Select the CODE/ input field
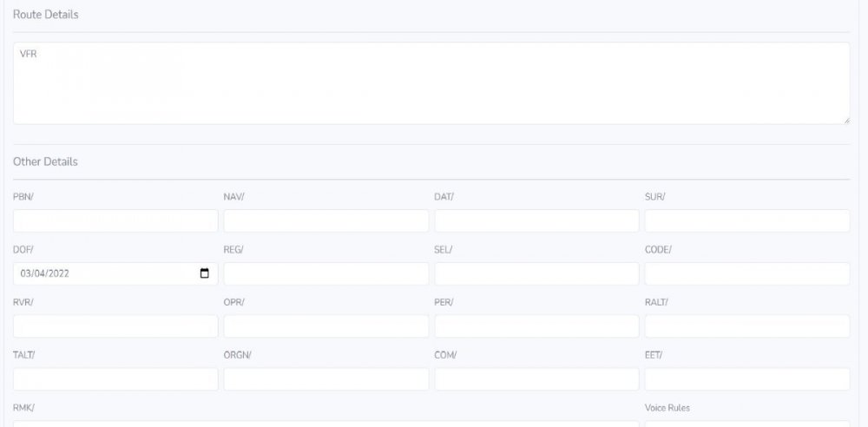This screenshot has height=427, width=868. [746, 273]
